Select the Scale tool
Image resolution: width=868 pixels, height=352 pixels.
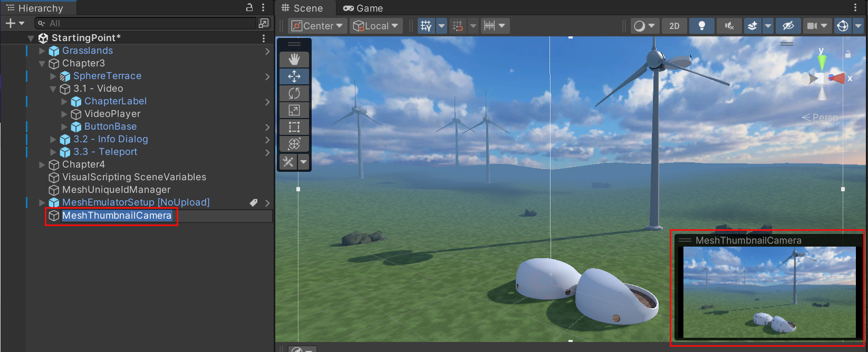coord(294,110)
